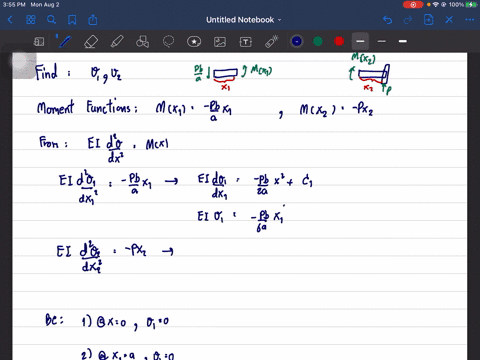Select the Pen tool

click(65, 42)
